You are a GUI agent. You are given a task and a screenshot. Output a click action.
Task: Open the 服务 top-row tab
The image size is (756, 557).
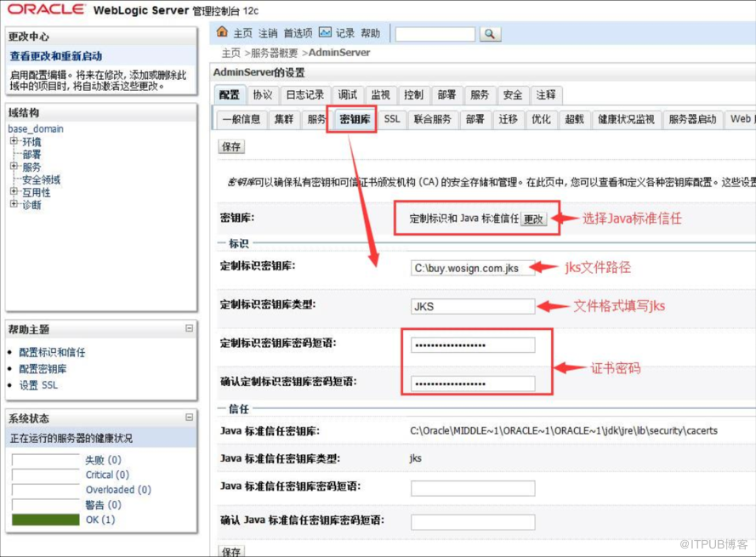[480, 94]
